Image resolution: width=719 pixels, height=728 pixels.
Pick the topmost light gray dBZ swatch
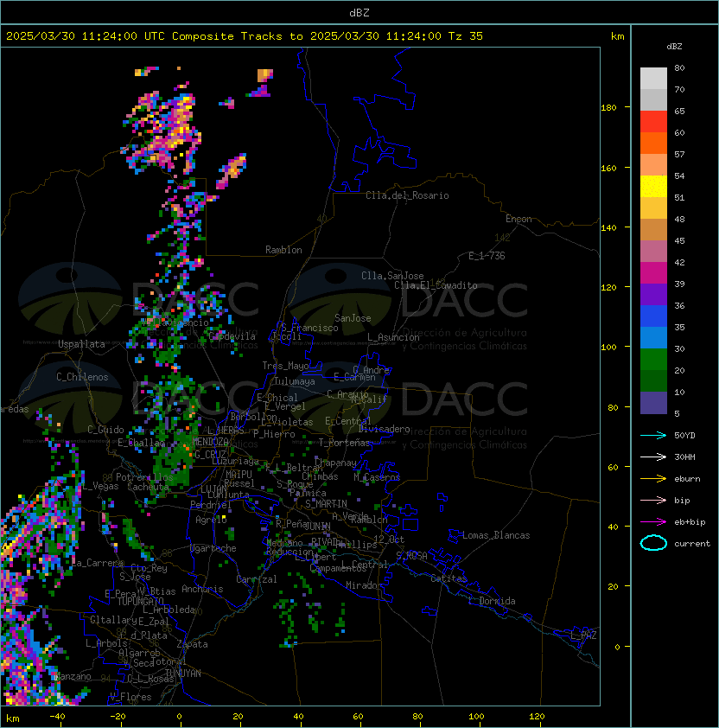pyautogui.click(x=653, y=78)
